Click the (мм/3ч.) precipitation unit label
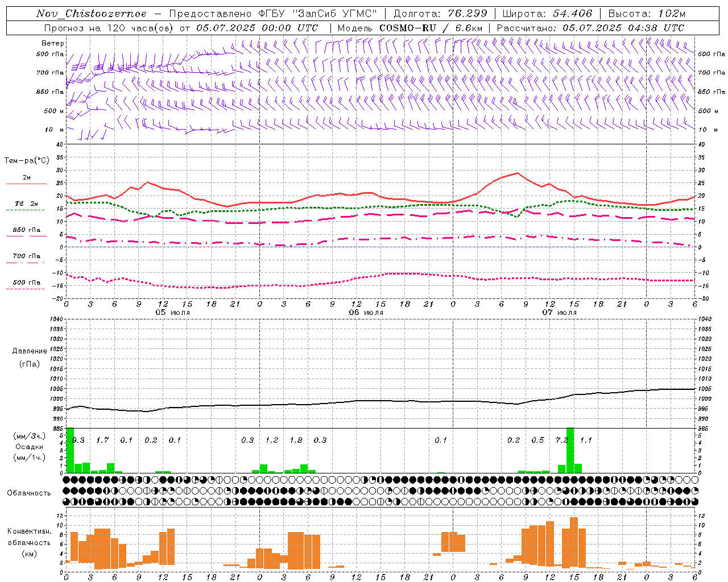The image size is (728, 582). click(x=30, y=436)
